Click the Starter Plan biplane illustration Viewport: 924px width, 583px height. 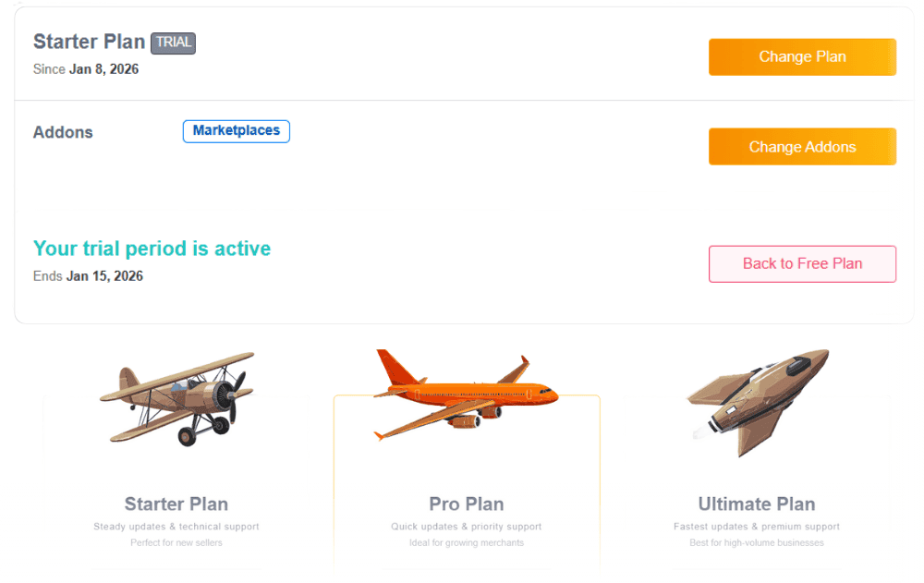coord(177,397)
